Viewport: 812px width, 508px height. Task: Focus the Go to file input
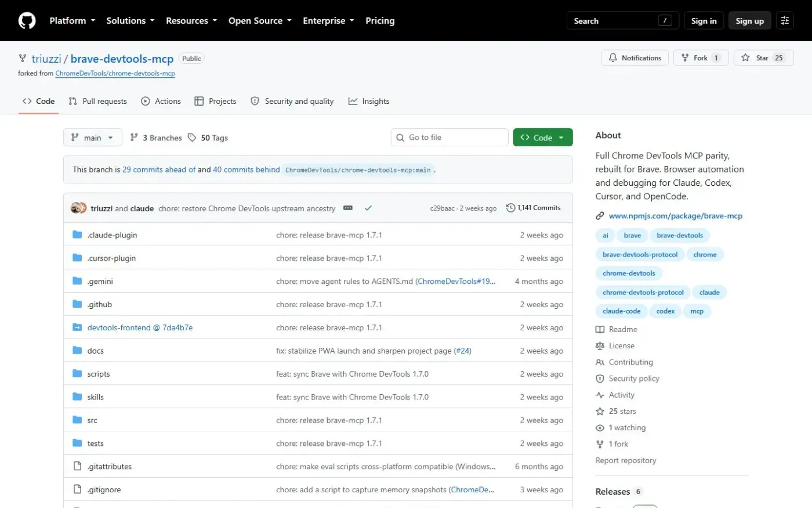pos(449,138)
